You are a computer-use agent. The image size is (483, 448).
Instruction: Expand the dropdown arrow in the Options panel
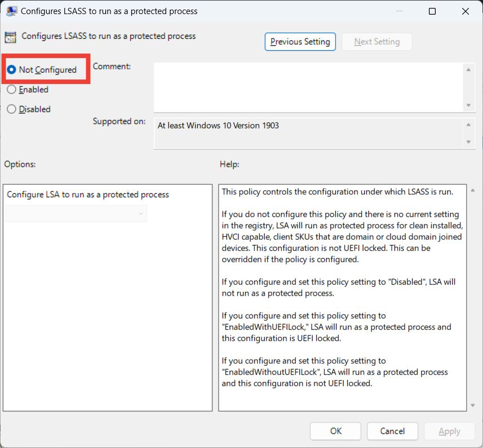(x=140, y=214)
